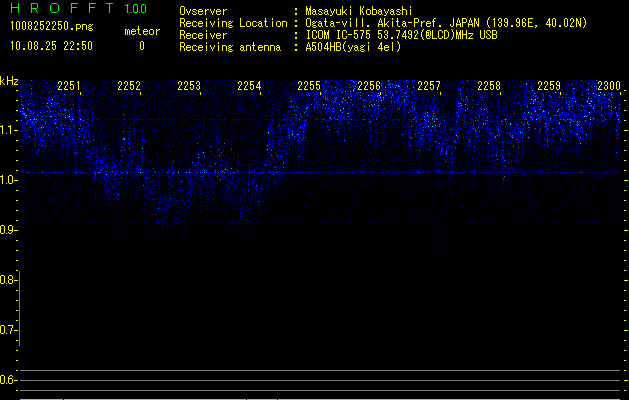Click the 0.9 kHz axis label
Screen dimensions: 629x400
(x=8, y=230)
